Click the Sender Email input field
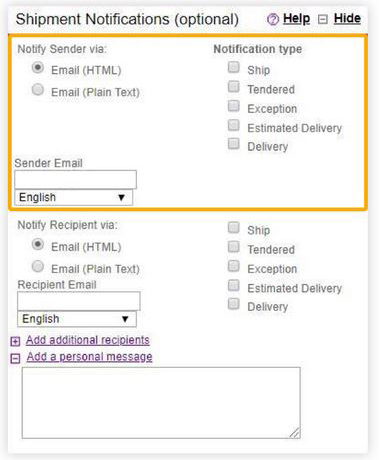 [x=75, y=180]
